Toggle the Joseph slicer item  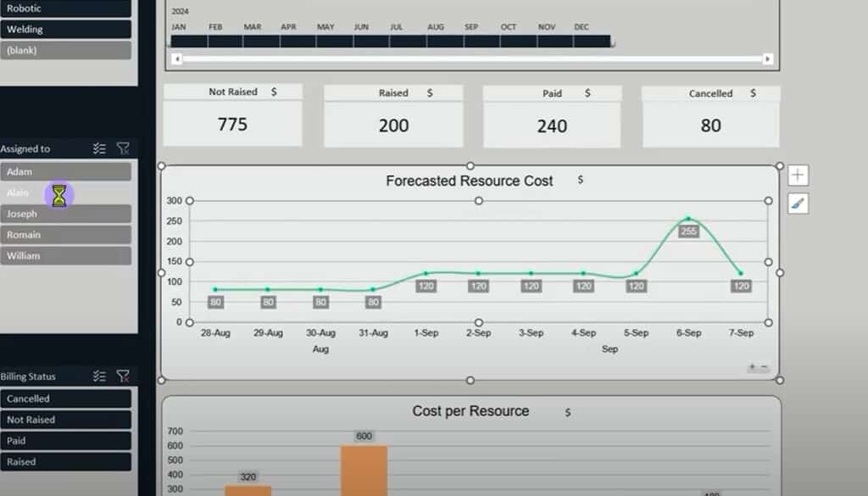(66, 214)
